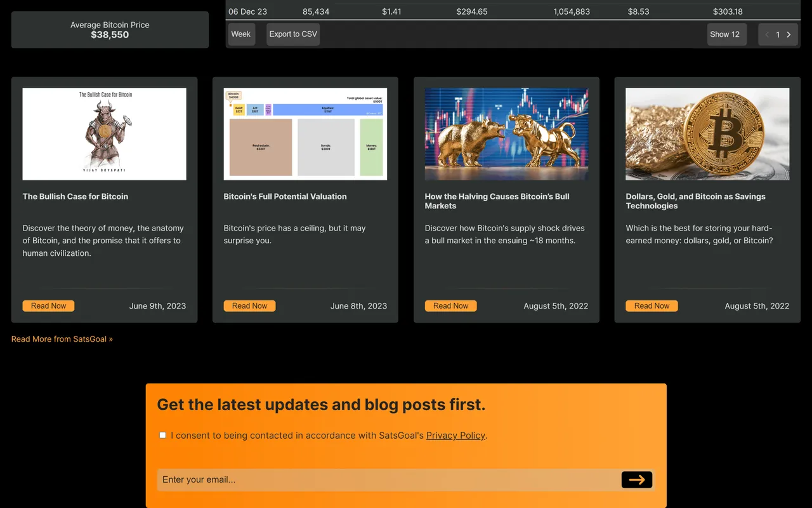Click Read More from SatsGoal link
Viewport: 812px width, 508px height.
(x=62, y=339)
